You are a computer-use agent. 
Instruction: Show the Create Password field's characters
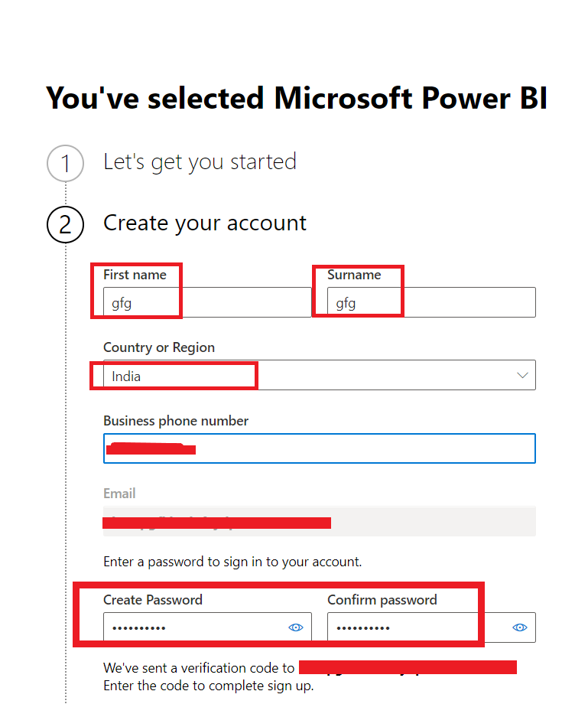click(296, 627)
